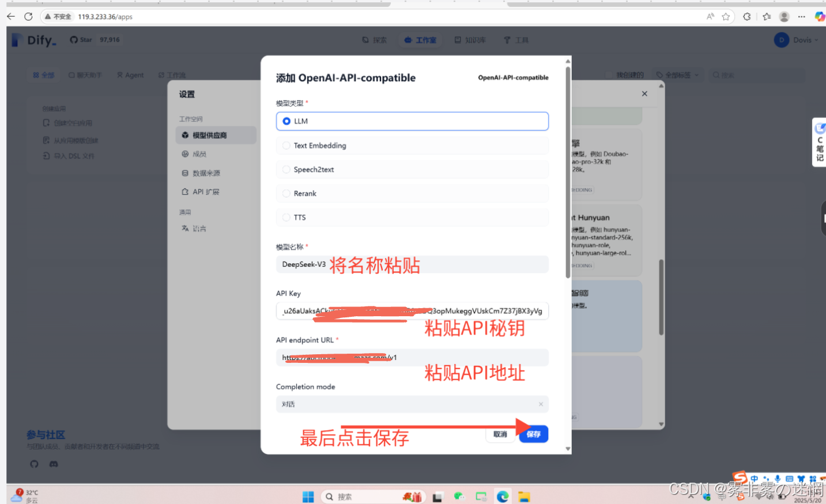Viewport: 826px width, 504px height.
Task: Click the browser profile avatar
Action: (784, 17)
